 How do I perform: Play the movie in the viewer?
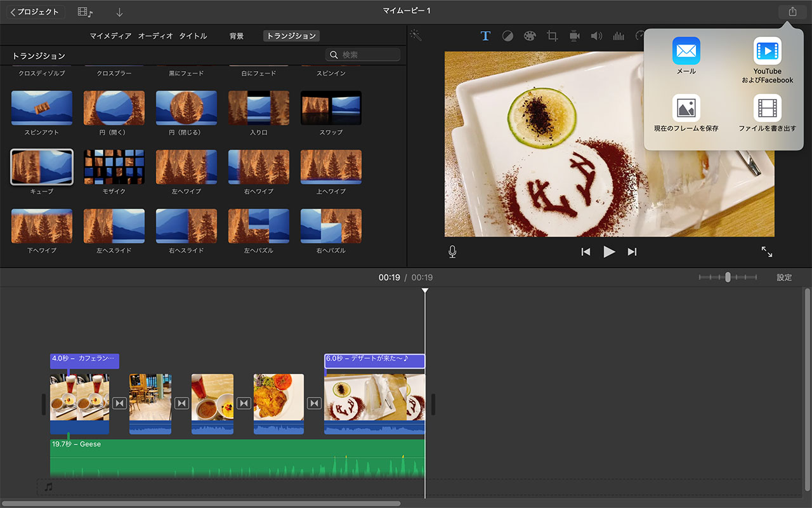(609, 252)
